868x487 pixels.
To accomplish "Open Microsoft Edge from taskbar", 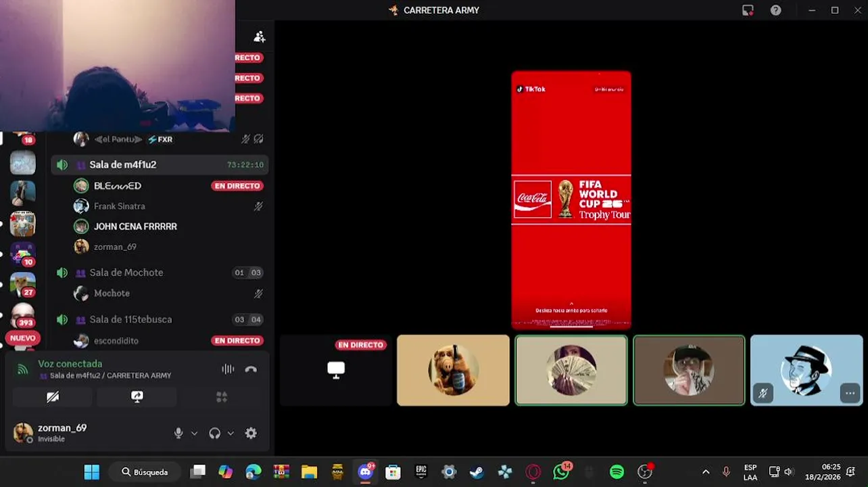I will (x=254, y=472).
